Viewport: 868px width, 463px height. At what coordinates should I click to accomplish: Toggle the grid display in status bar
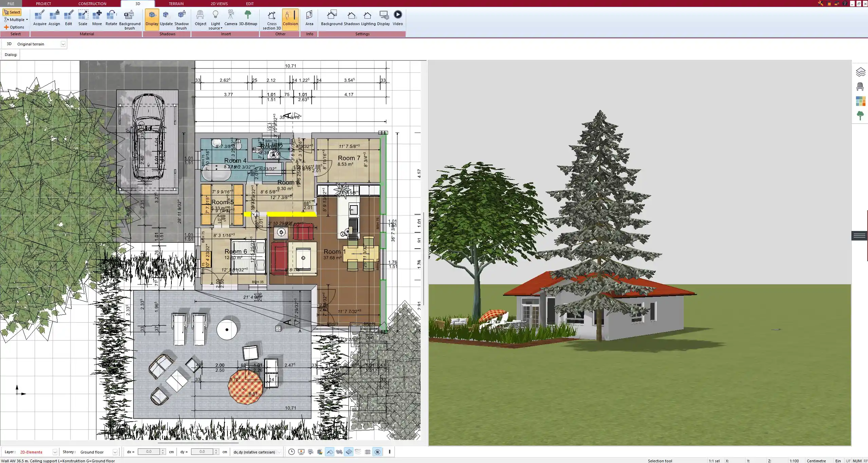coord(368,452)
